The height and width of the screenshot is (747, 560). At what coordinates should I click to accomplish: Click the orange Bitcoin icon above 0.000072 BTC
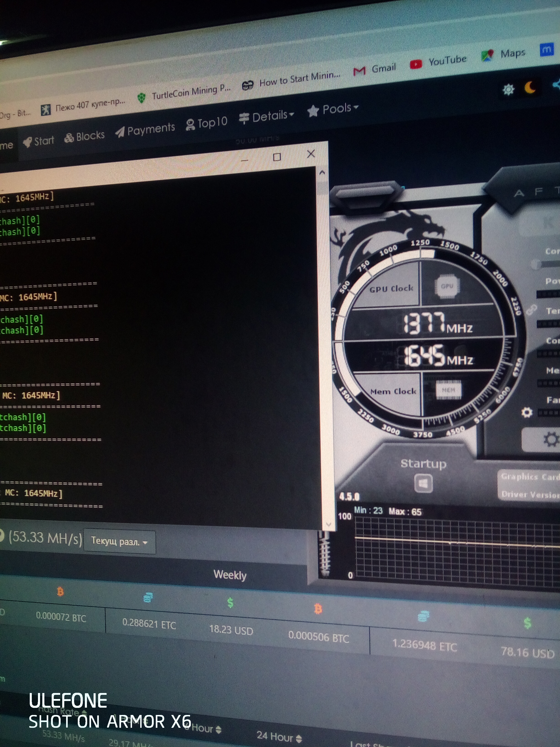tap(60, 592)
